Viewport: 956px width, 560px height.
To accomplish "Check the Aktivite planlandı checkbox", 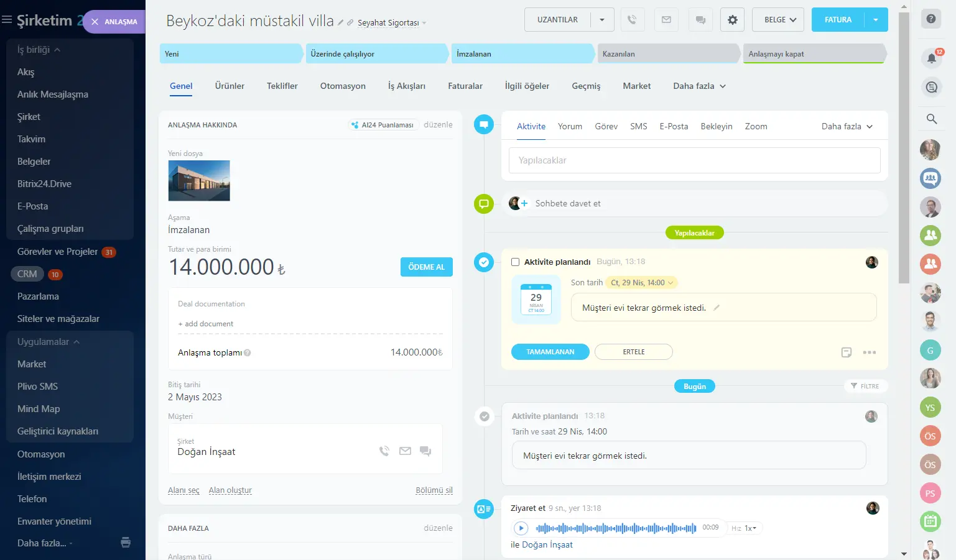I will (x=515, y=262).
